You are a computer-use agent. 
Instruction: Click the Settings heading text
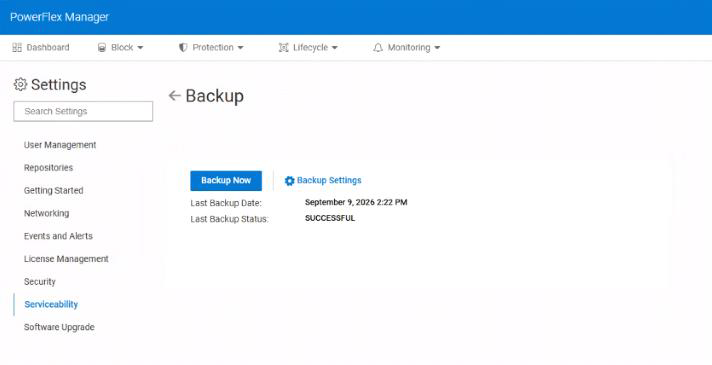(x=59, y=84)
